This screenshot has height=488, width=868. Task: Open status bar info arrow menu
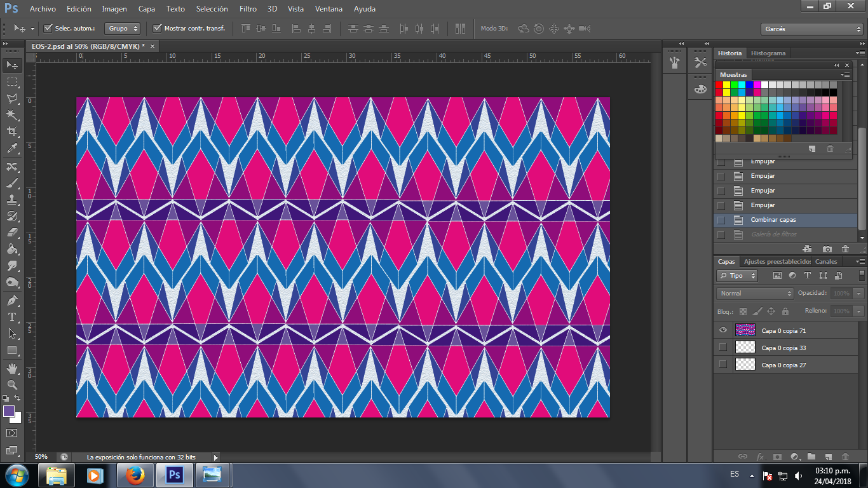[x=215, y=457]
